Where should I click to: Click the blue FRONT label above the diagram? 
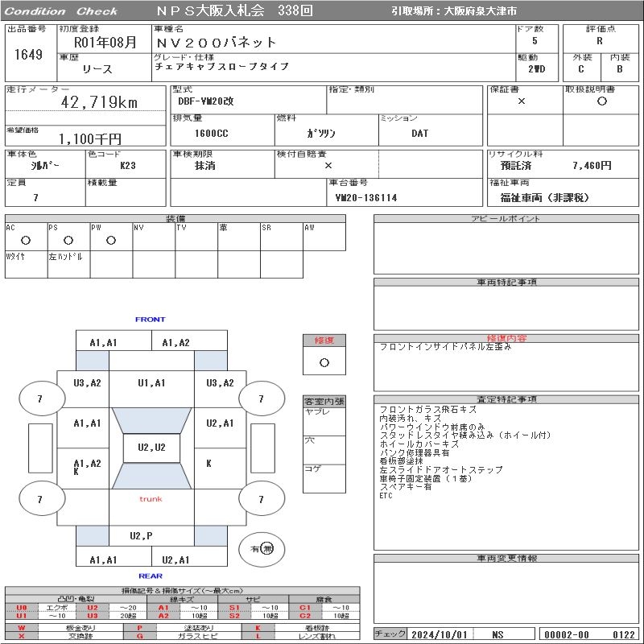[x=150, y=320]
